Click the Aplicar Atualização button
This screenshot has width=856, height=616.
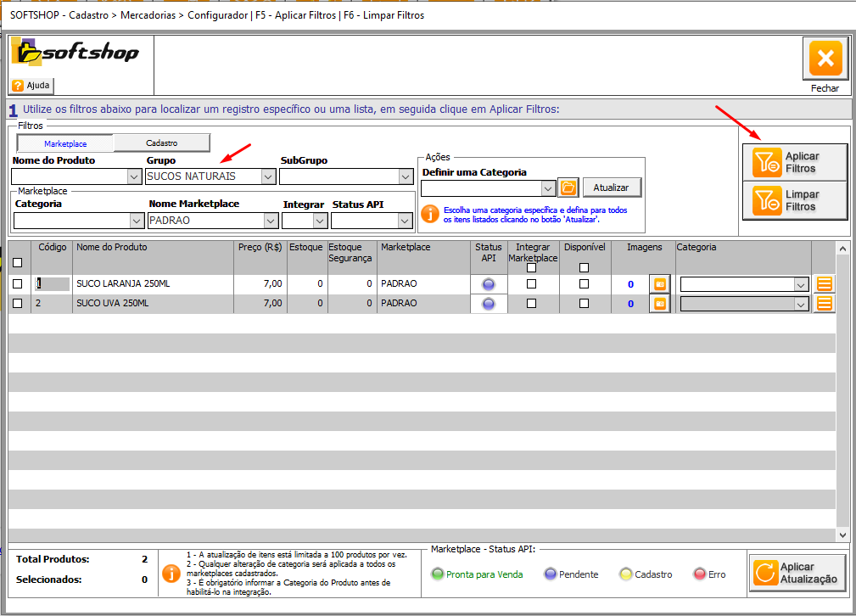click(797, 573)
